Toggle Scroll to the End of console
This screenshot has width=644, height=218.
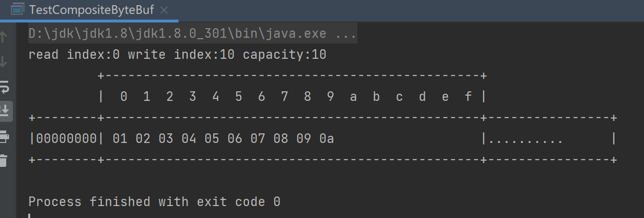point(4,110)
